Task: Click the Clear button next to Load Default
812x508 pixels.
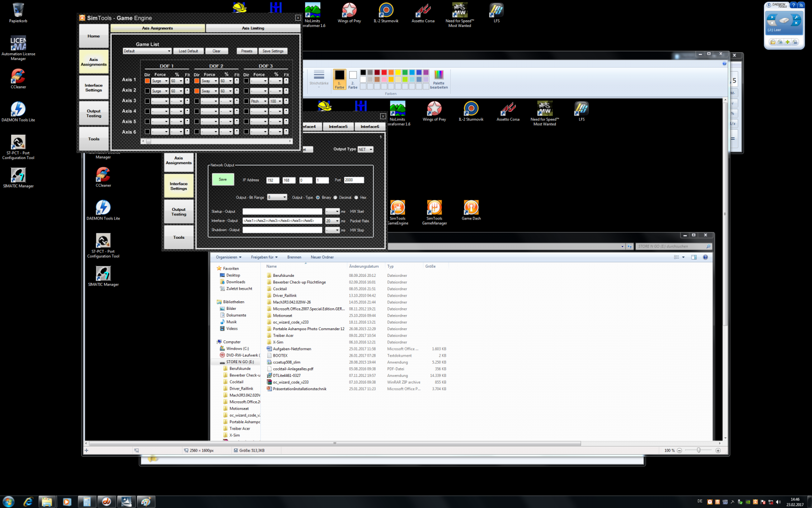Action: (x=217, y=51)
